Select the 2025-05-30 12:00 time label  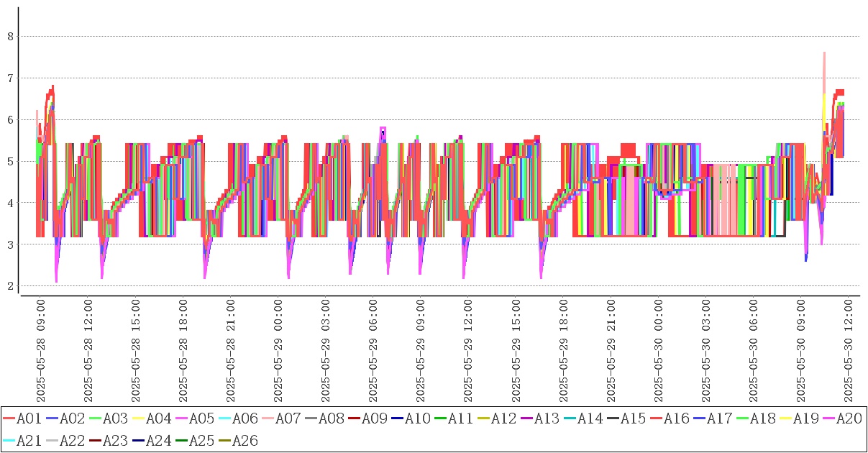coord(848,352)
